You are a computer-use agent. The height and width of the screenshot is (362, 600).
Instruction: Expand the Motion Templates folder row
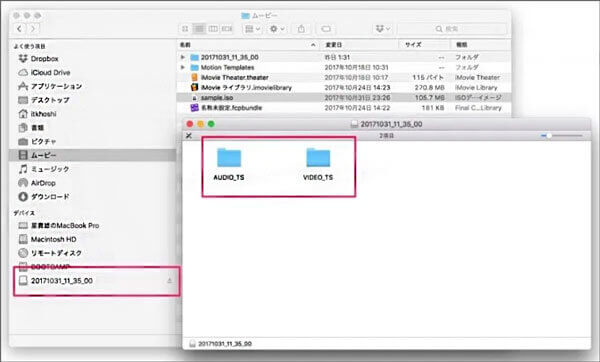pyautogui.click(x=183, y=68)
